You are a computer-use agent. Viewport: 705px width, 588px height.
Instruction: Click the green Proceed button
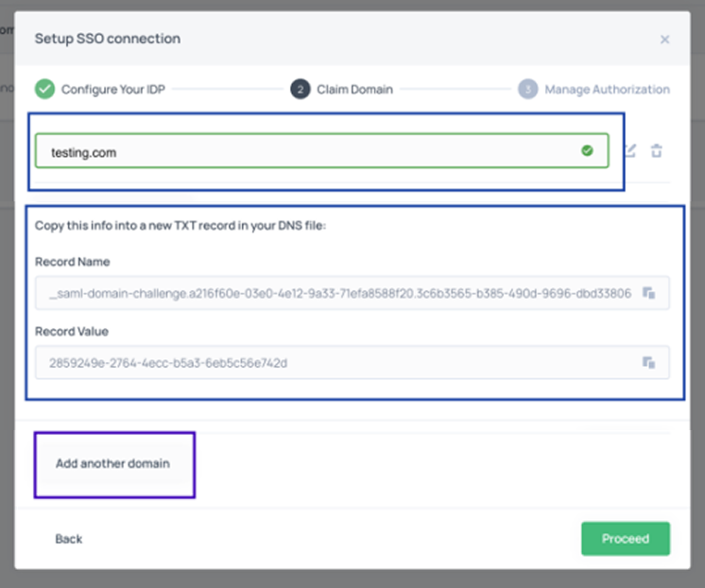[x=625, y=539]
